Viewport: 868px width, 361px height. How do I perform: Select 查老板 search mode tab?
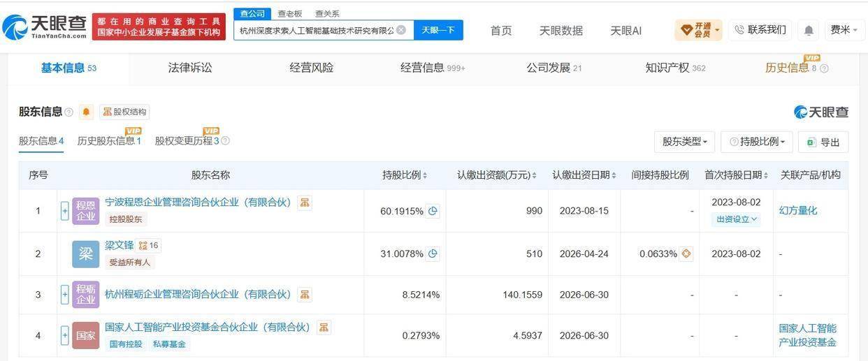coord(290,13)
